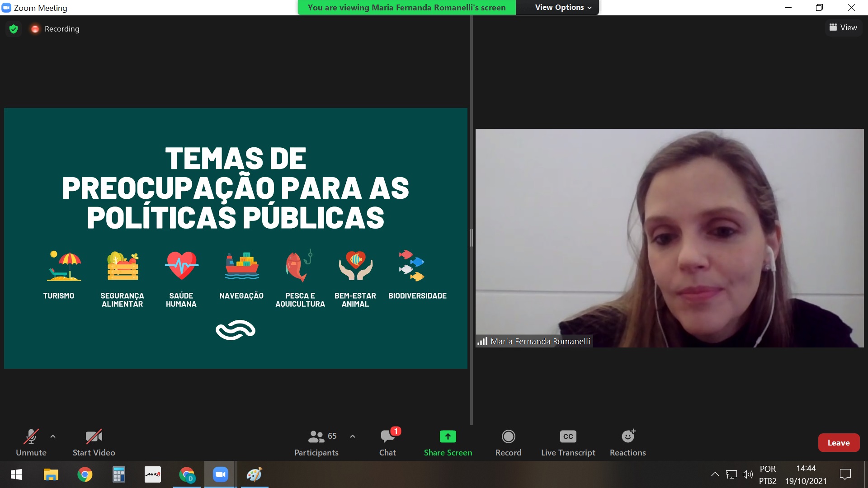Open Calculator from the taskbar

coord(118,474)
